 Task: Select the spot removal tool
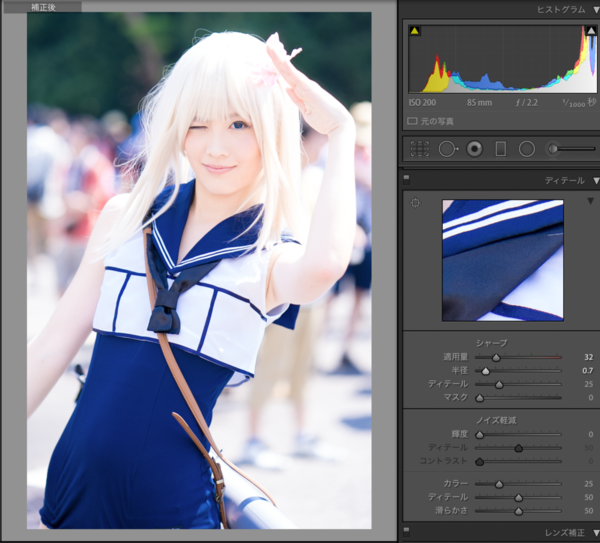pos(448,149)
